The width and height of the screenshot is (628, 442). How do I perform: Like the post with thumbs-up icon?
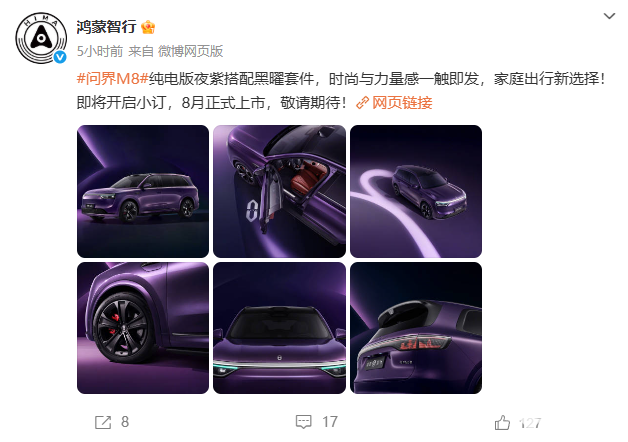502,422
